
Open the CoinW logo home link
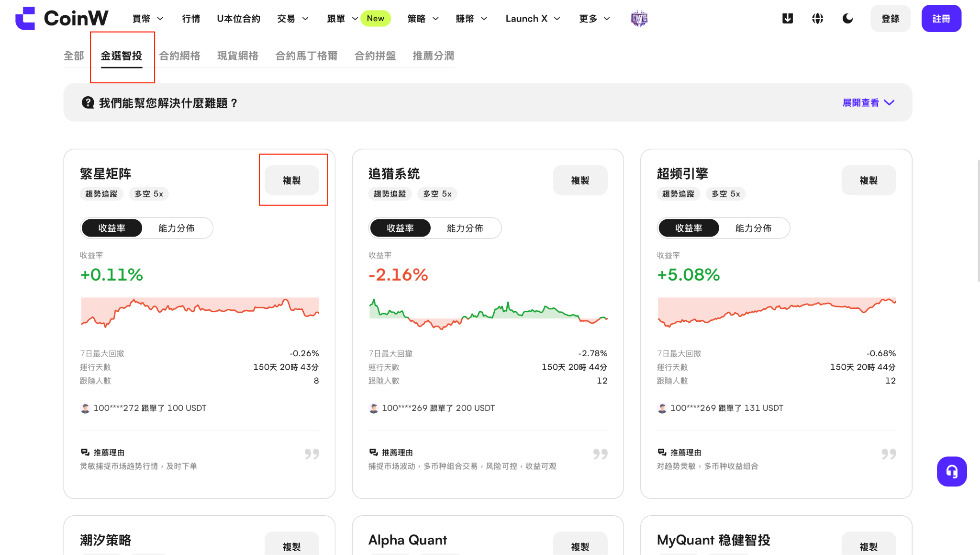(62, 19)
